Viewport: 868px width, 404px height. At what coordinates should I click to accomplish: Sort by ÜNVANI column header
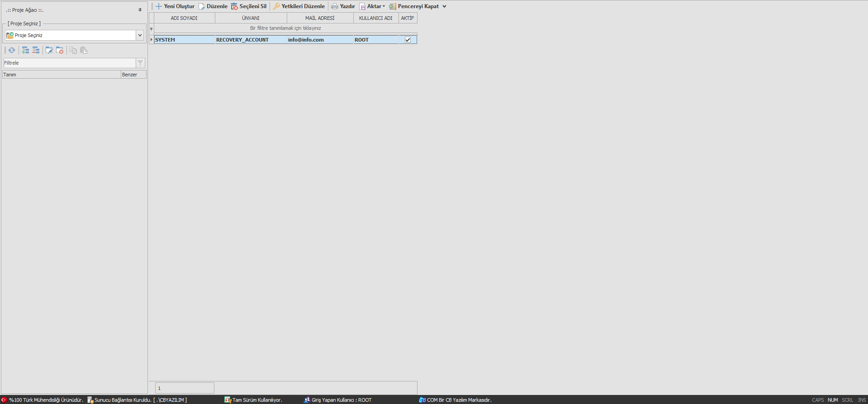coord(251,18)
